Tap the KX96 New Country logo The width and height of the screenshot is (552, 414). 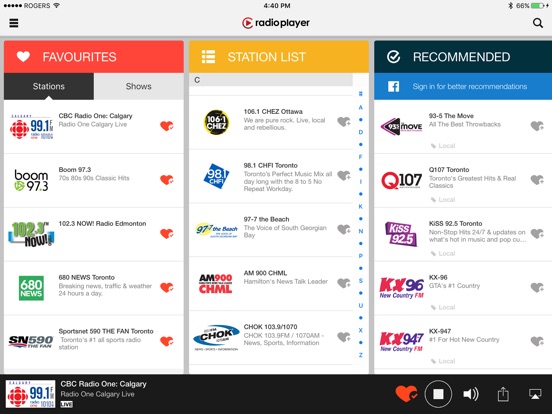(x=401, y=288)
